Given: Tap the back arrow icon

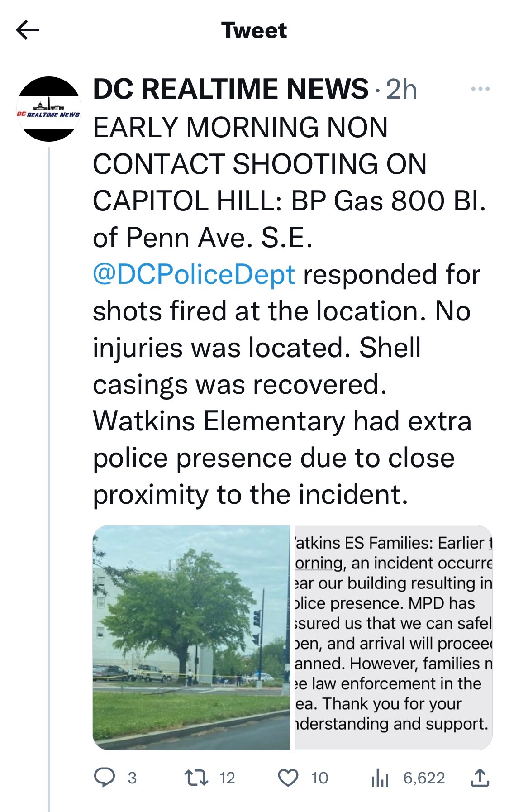Looking at the screenshot, I should click(x=28, y=30).
